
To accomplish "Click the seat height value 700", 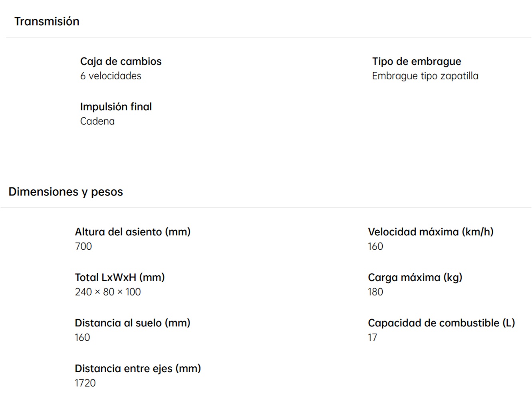I will click(x=83, y=247).
